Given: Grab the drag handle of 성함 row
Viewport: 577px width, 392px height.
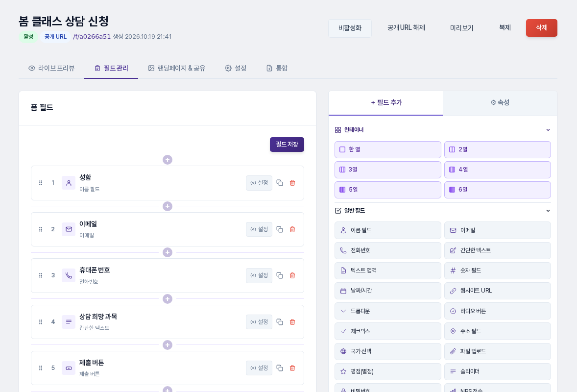Looking at the screenshot, I should pos(41,183).
